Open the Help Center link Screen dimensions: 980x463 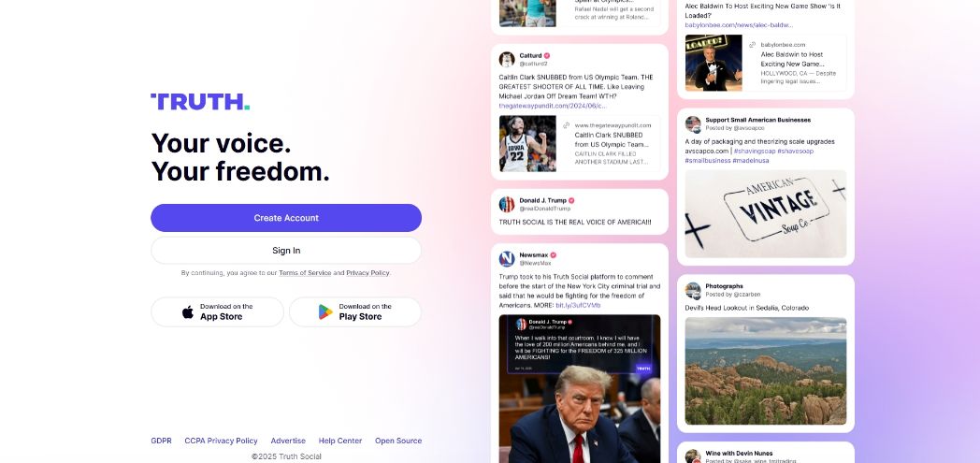[x=340, y=441]
